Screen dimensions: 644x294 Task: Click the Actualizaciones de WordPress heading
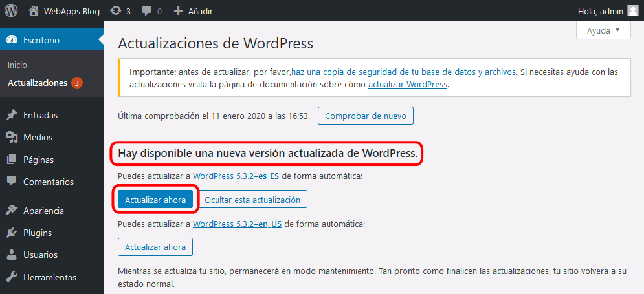[216, 43]
